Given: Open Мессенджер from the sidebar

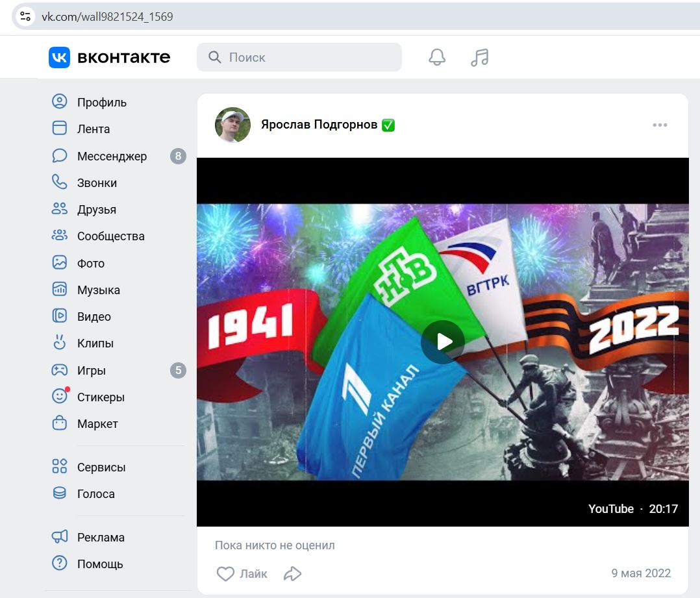Looking at the screenshot, I should [112, 156].
